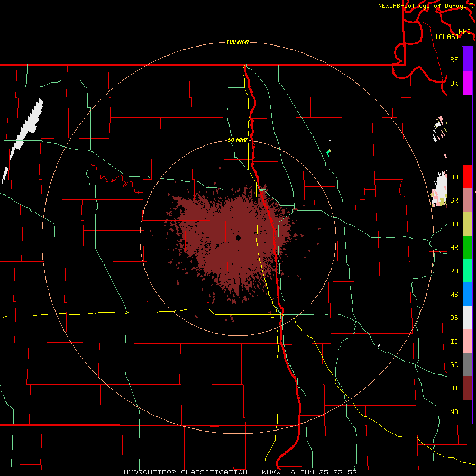The image size is (476, 476).
Task: Click the GR salmon legend swatch
Action: pyautogui.click(x=467, y=200)
